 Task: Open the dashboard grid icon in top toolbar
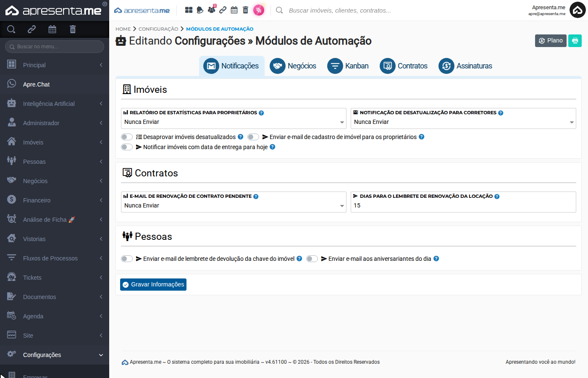pyautogui.click(x=189, y=10)
